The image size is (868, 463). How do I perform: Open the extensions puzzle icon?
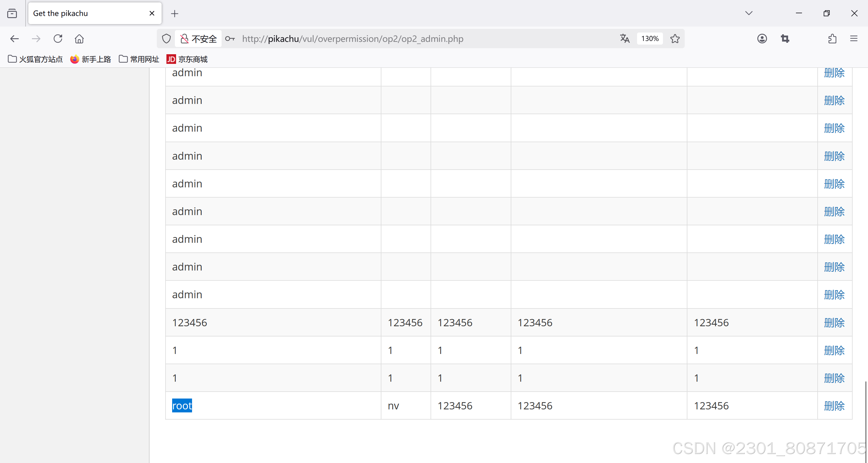pos(832,39)
